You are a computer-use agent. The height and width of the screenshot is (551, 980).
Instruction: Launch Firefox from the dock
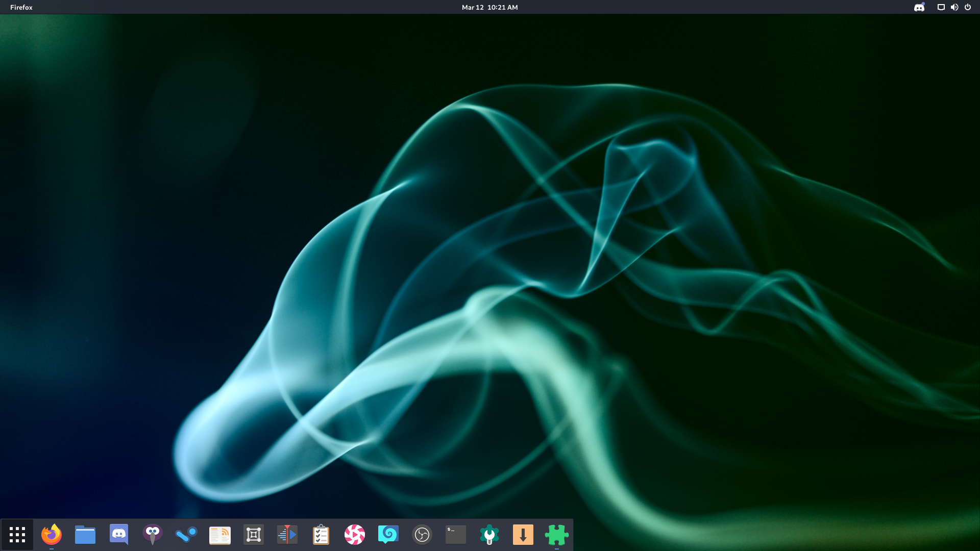[51, 535]
